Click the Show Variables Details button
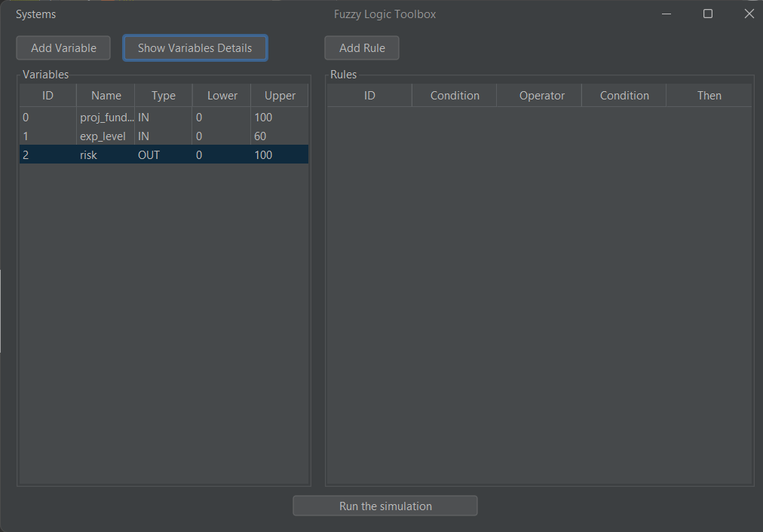Image resolution: width=763 pixels, height=532 pixels. (x=195, y=47)
